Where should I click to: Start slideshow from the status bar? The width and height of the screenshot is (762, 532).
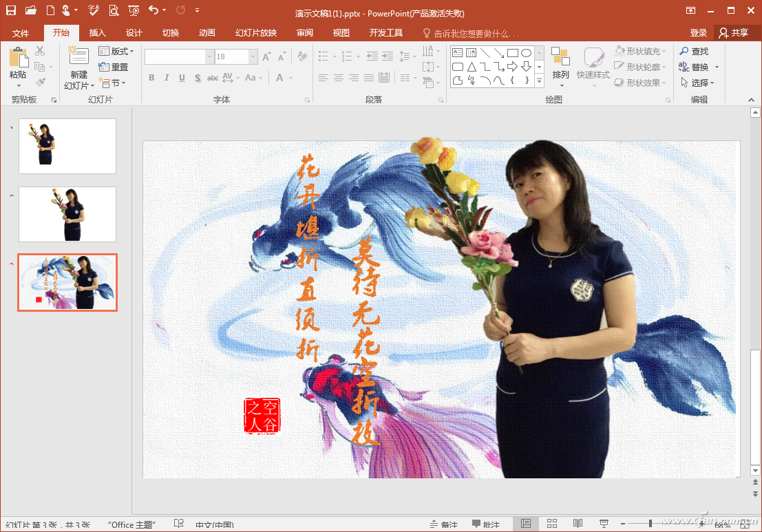point(604,524)
